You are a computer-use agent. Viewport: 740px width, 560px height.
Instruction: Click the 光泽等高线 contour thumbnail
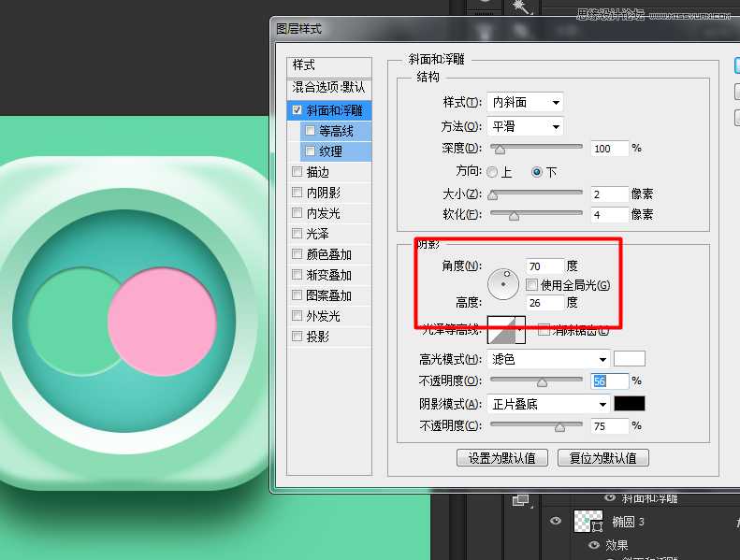[x=501, y=330]
